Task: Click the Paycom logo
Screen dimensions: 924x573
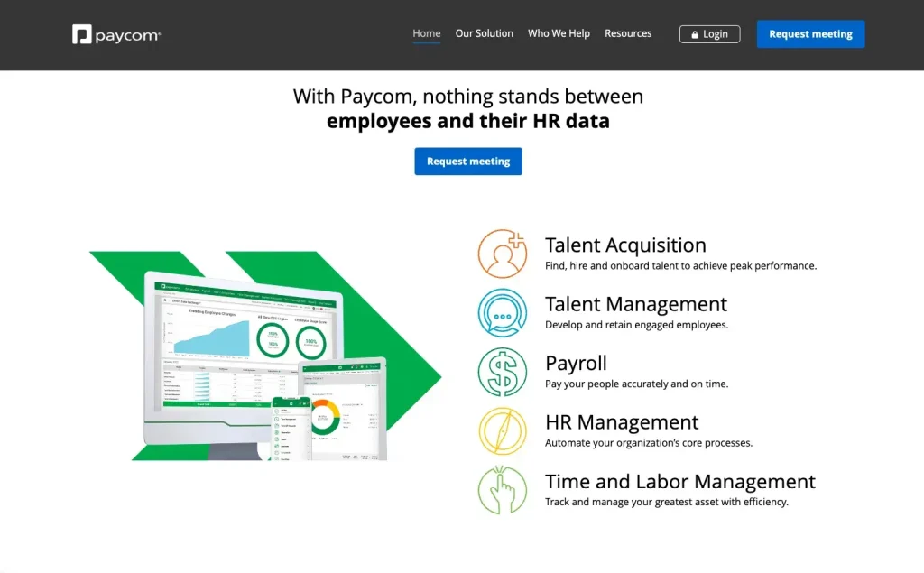Action: coord(116,34)
